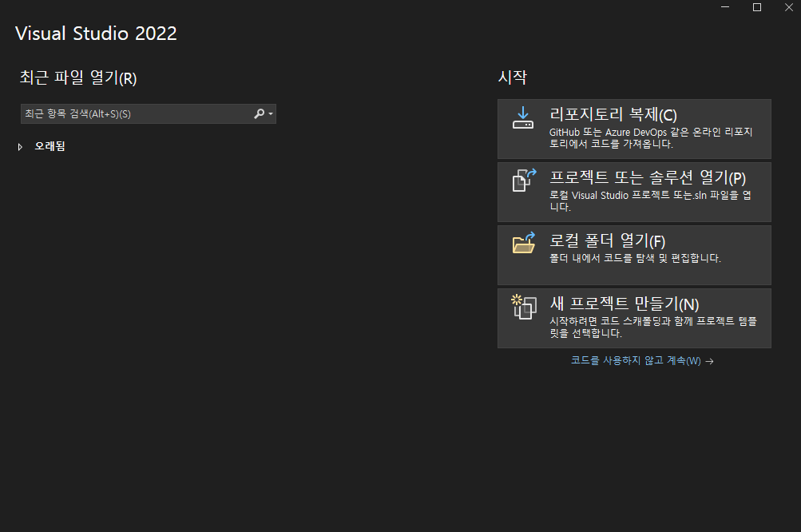This screenshot has height=532, width=801.
Task: Choose 로컬 폴더 열기(F)
Action: [x=608, y=240]
